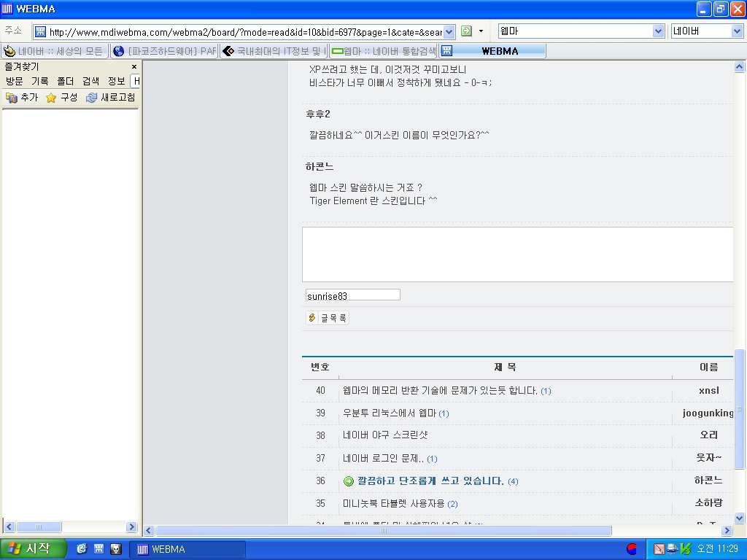Image resolution: width=747 pixels, height=560 pixels.
Task: Click Internet Explorer quick launch icon in taskbar
Action: [82, 549]
